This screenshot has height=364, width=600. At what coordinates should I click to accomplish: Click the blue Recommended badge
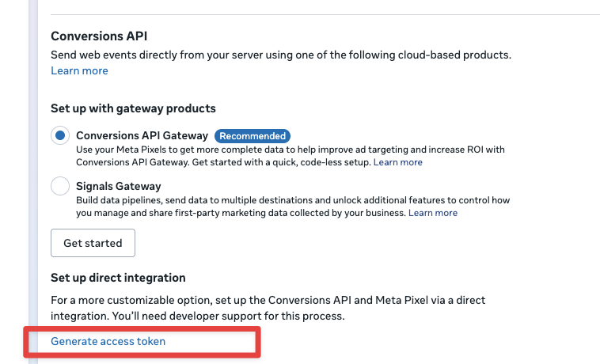click(x=252, y=136)
